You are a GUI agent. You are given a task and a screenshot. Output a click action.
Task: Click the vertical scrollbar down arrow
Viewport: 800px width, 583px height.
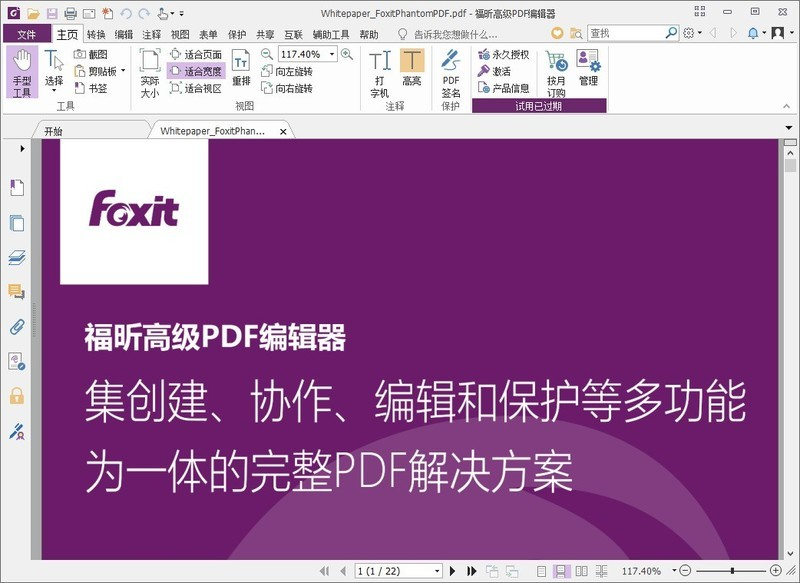[790, 553]
